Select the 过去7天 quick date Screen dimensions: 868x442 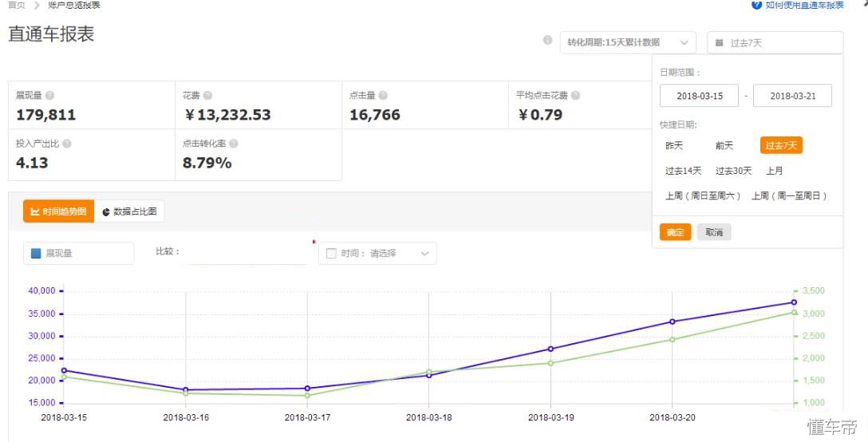coord(781,146)
